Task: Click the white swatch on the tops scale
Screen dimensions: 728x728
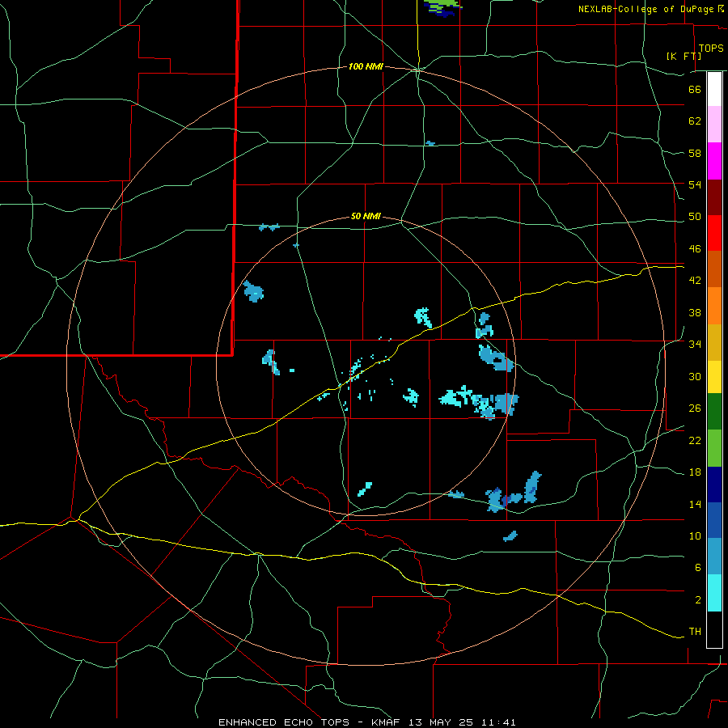Action: coord(714,89)
